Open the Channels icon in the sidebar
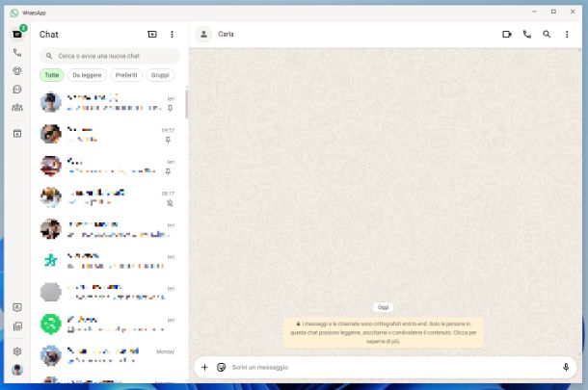 [x=17, y=90]
